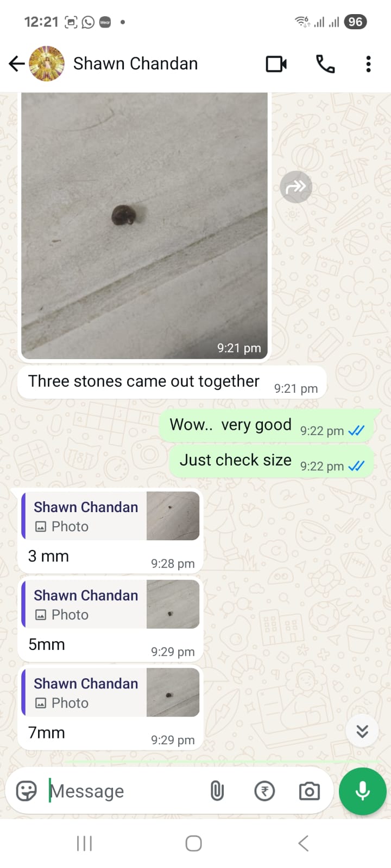This screenshot has height=868, width=391.
Task: Go back using the arrow icon
Action: (x=17, y=64)
